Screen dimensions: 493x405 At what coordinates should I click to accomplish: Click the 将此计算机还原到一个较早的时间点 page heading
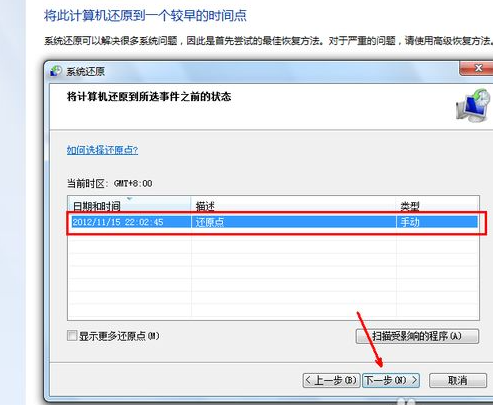145,16
